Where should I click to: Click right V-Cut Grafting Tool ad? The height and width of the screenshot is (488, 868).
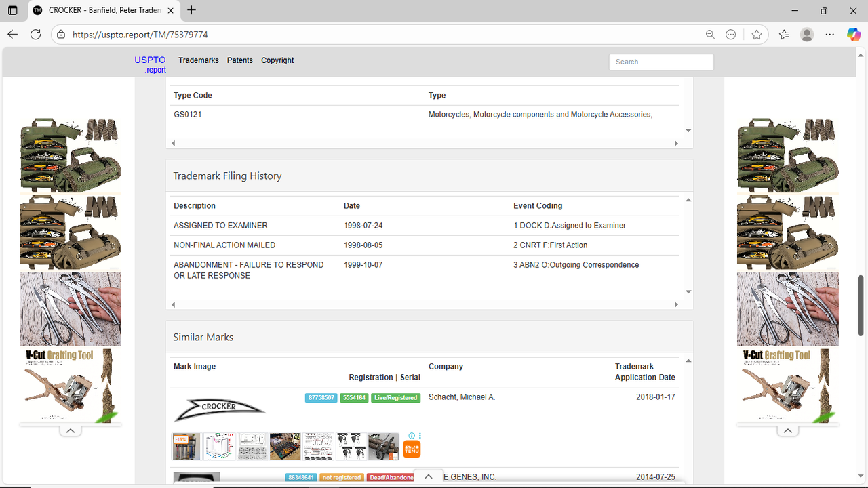(x=788, y=386)
